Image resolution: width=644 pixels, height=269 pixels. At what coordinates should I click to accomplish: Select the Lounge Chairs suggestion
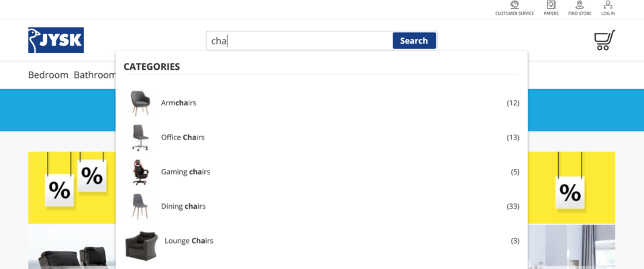(322, 241)
